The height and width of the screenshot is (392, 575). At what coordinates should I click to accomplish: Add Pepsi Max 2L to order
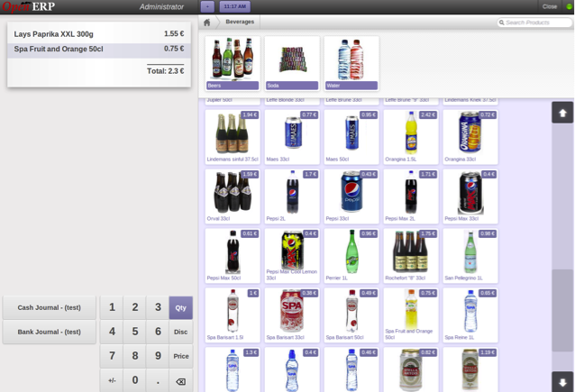411,196
